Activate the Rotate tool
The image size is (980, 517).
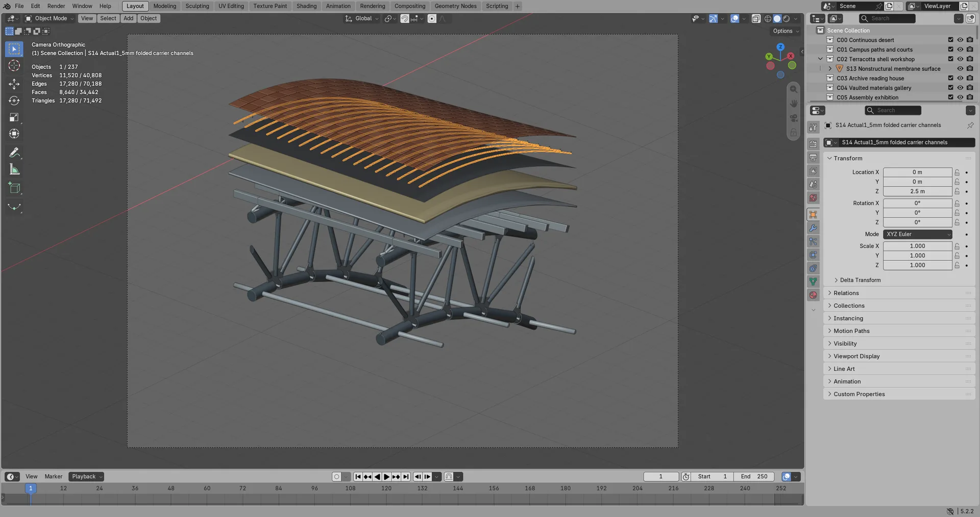(x=14, y=101)
